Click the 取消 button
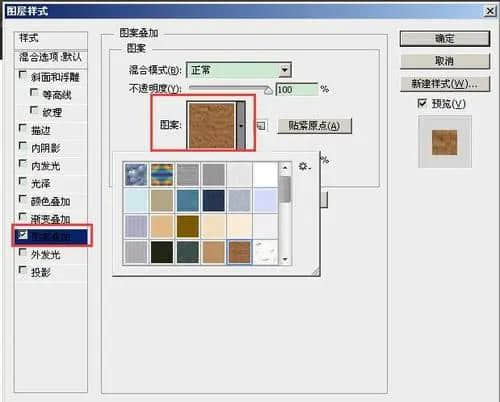This screenshot has height=402, width=500. pos(445,61)
